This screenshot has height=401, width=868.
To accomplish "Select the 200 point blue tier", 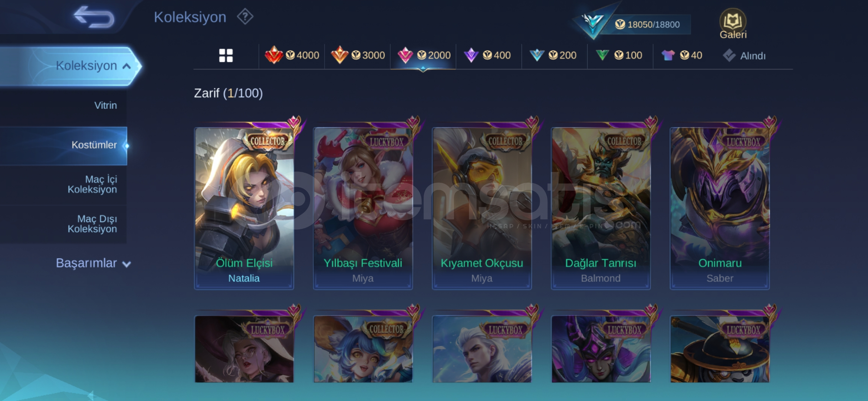I will coord(553,55).
